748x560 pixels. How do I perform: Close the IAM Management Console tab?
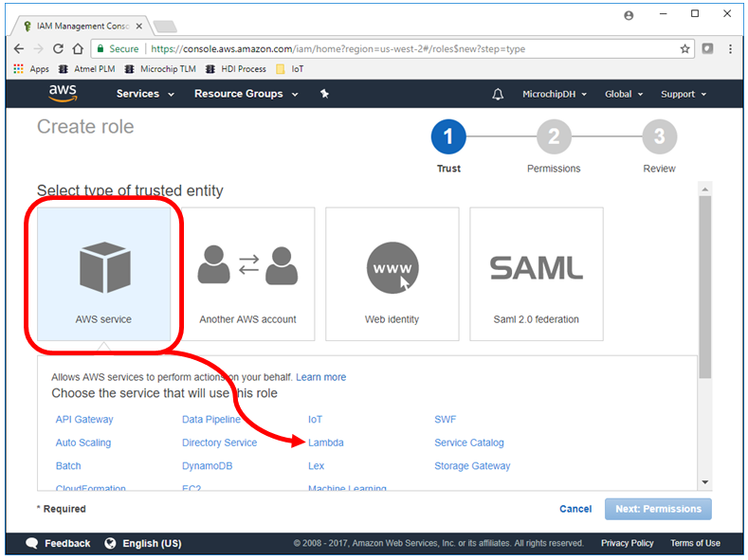[x=138, y=27]
